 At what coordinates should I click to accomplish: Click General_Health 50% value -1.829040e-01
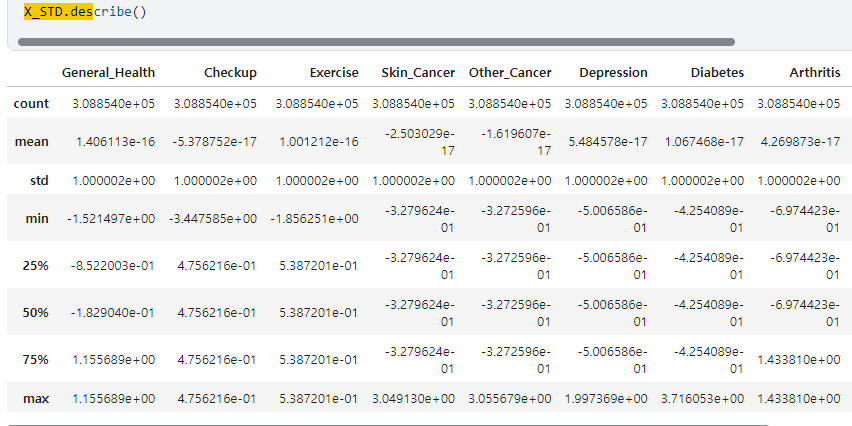(x=112, y=312)
